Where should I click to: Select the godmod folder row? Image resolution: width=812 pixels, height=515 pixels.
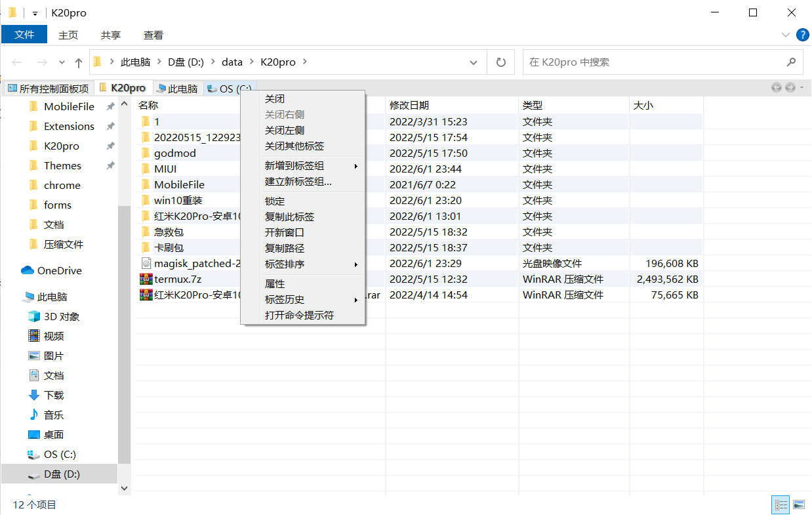418,153
